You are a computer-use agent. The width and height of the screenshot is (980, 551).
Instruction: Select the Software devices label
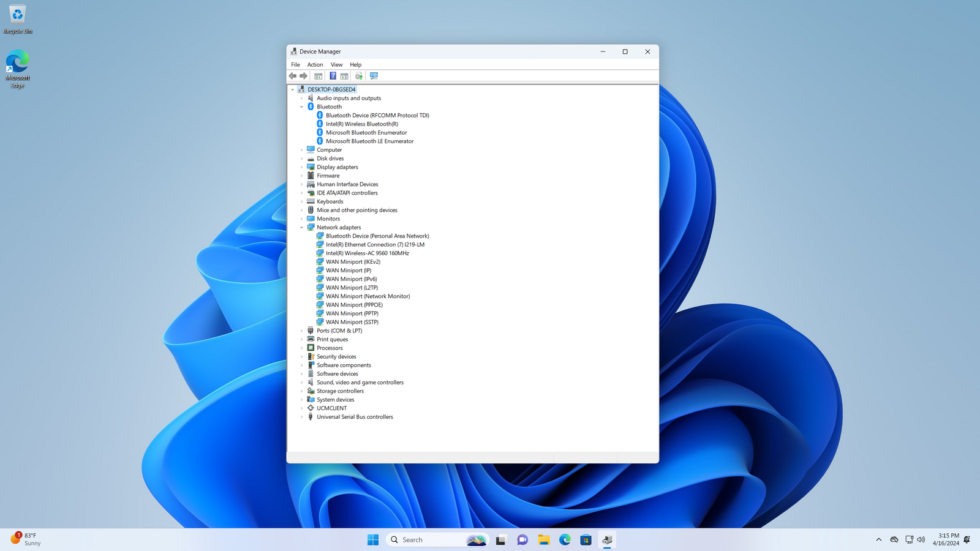(337, 374)
